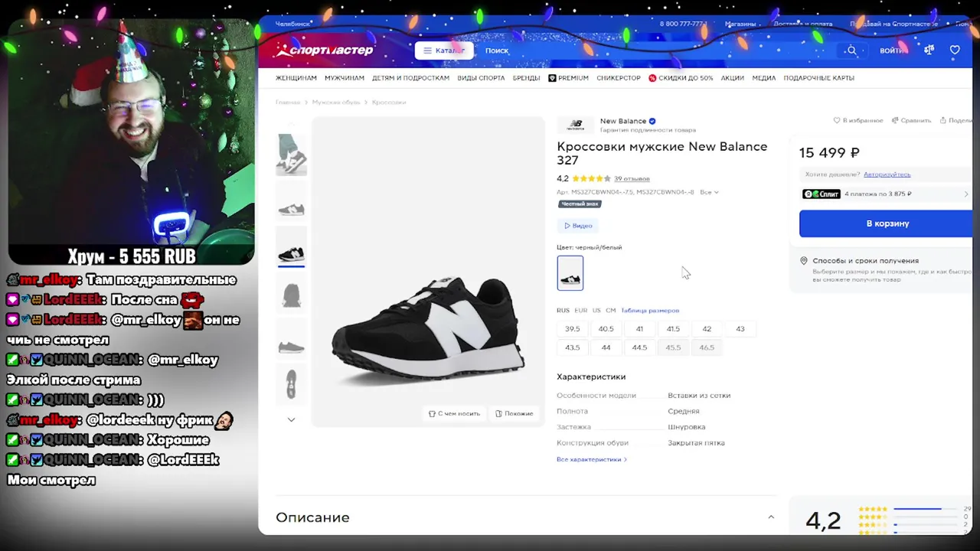This screenshot has width=980, height=551.
Task: Select the selected black sneaker thumbnail
Action: (291, 246)
